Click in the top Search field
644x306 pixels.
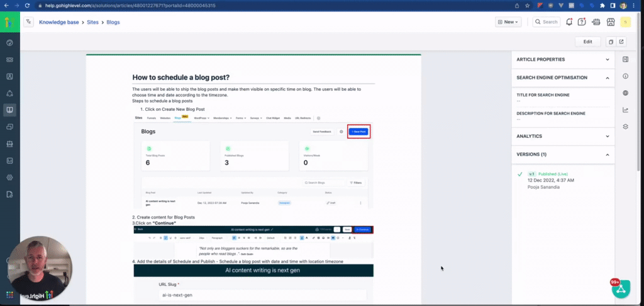pyautogui.click(x=547, y=22)
